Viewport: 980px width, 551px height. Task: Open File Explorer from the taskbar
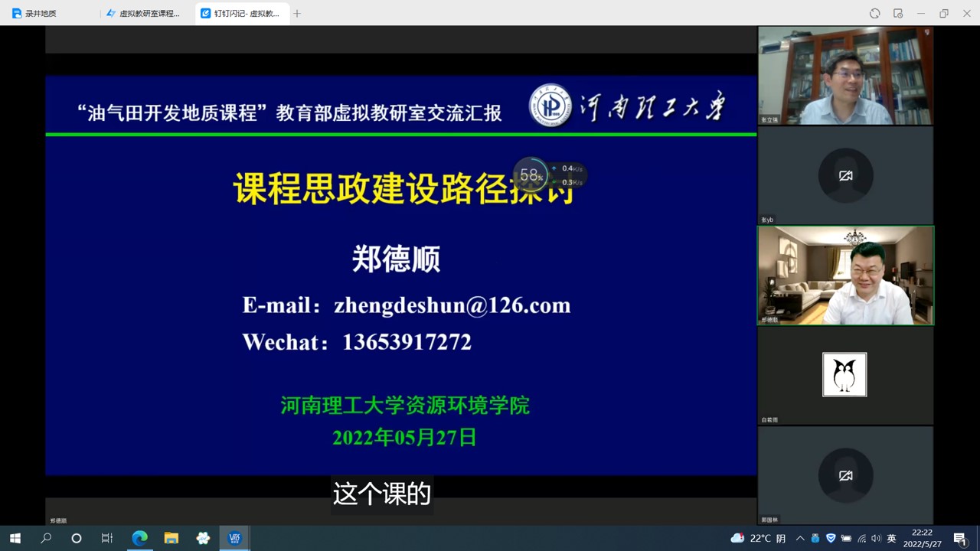(x=171, y=538)
